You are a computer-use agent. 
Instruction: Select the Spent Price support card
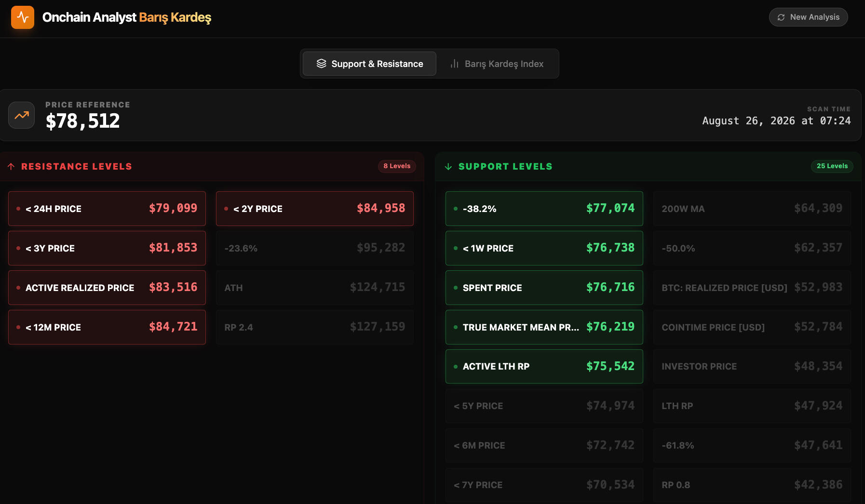point(544,288)
